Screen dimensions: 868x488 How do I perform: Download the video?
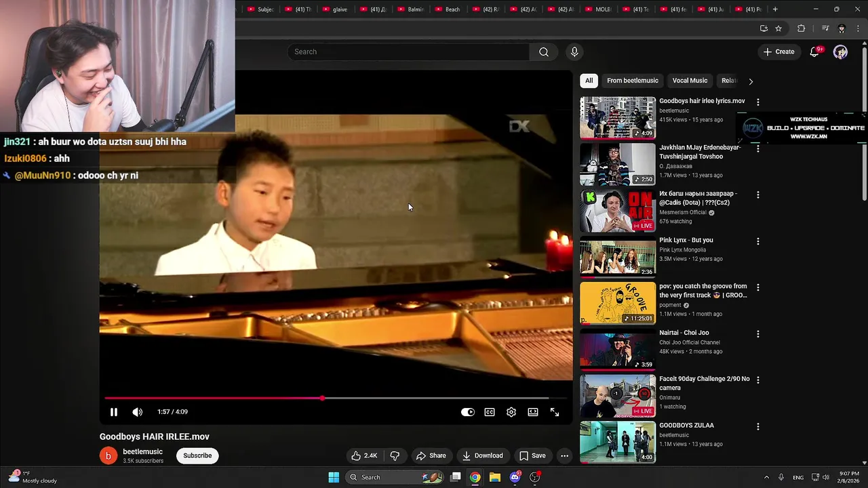pos(482,455)
